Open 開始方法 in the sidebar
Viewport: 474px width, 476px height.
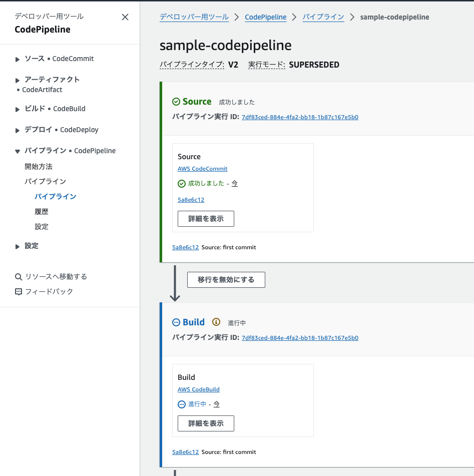tap(39, 166)
